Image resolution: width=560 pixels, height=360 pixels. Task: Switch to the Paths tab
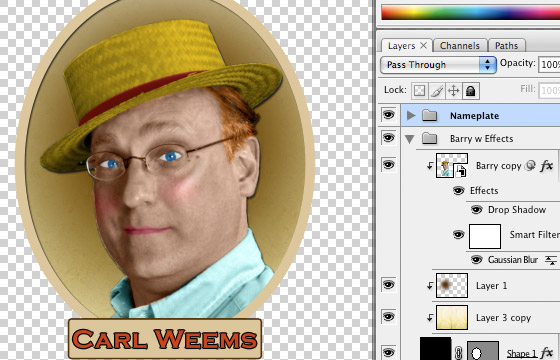[506, 46]
